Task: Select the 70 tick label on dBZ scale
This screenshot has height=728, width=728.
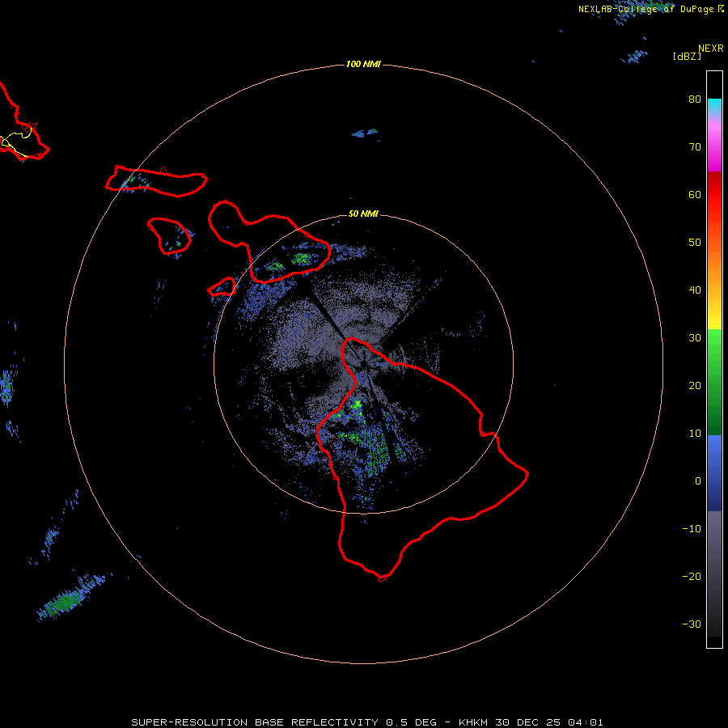Action: coord(695,147)
